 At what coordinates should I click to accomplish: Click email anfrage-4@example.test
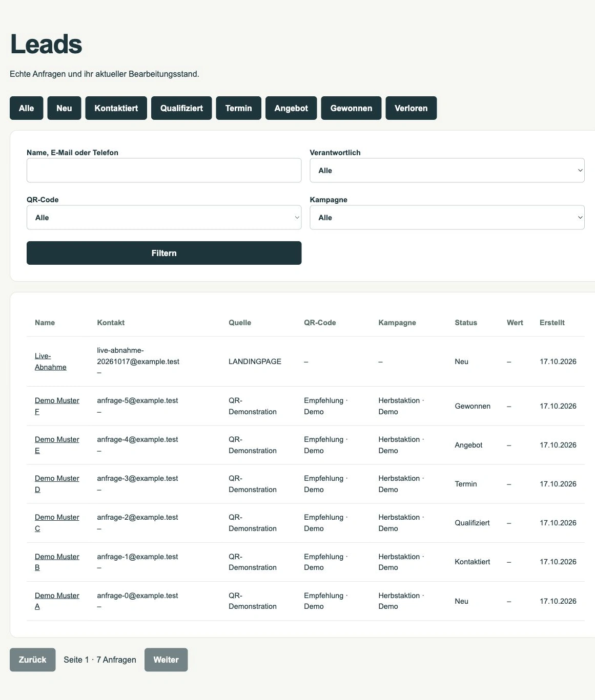137,439
